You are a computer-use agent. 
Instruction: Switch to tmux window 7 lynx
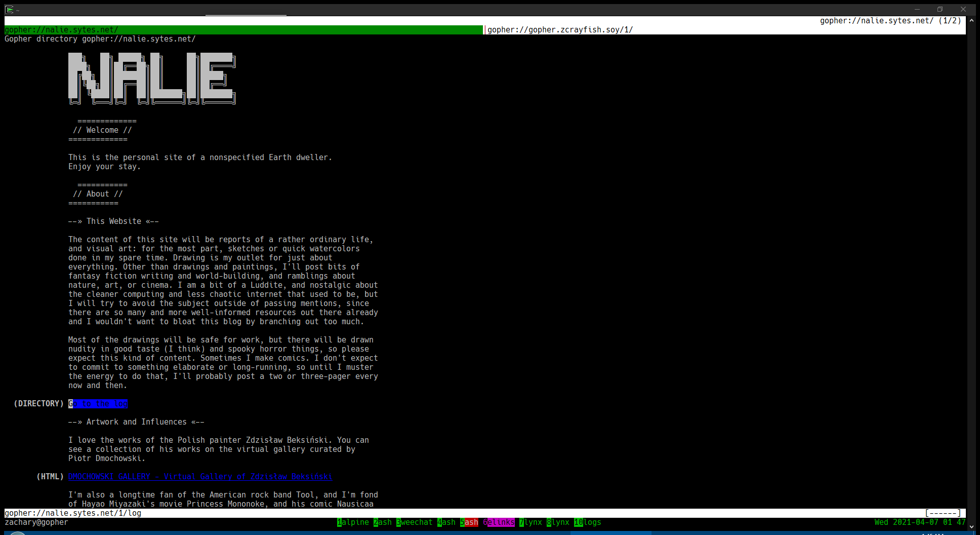pyautogui.click(x=530, y=522)
